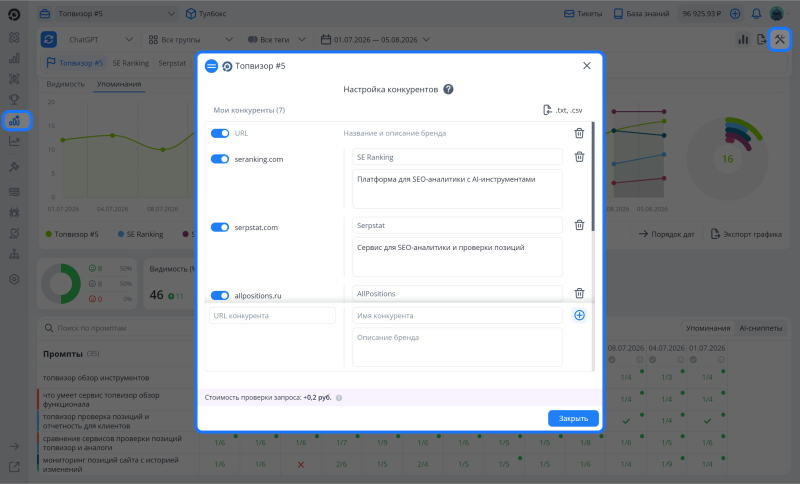
Task: Toggle the seranking.com competitor switch
Action: (x=220, y=159)
